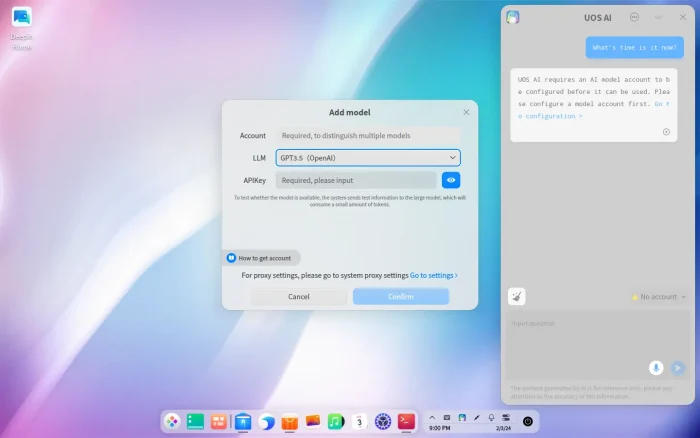
Task: Open the Music app in dock
Action: (336, 422)
